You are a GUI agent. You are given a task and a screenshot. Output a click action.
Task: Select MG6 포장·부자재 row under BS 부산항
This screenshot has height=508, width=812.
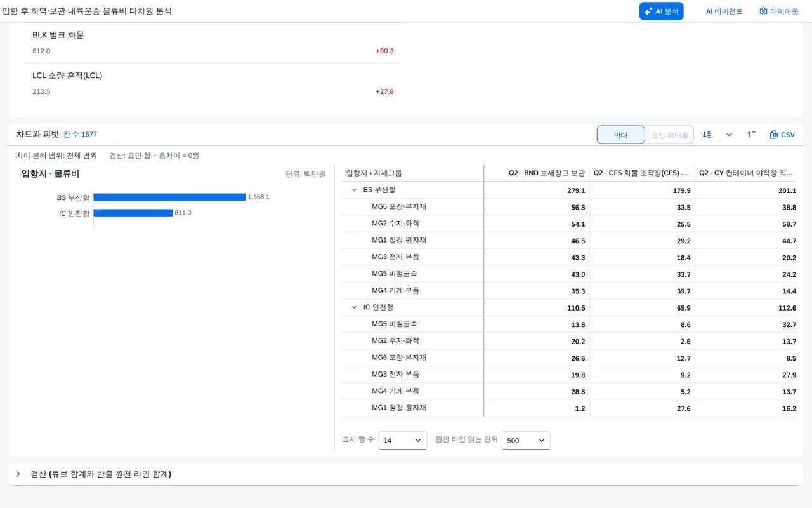pyautogui.click(x=569, y=207)
